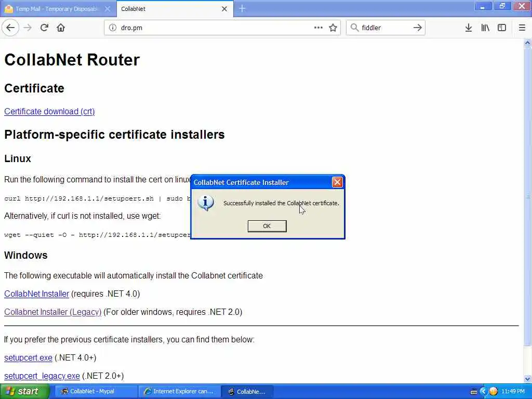This screenshot has height=399, width=532.
Task: Select the CollabNe... installer taskbar item
Action: (x=247, y=391)
